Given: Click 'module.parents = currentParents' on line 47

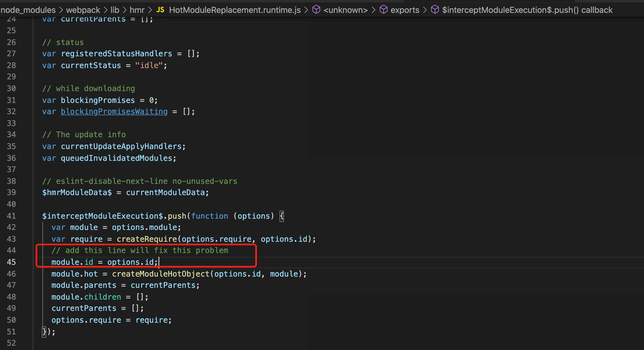Looking at the screenshot, I should 125,285.
